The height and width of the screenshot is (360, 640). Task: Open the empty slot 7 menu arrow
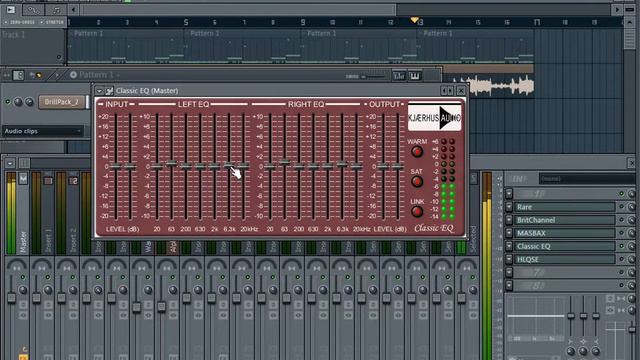pos(509,272)
